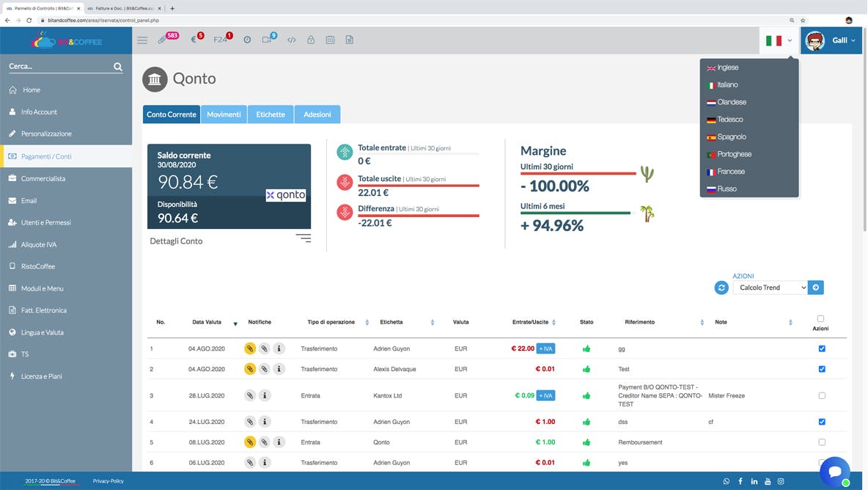Screen dimensions: 868x490
Task: Expand Dettagli Conto details lines icon
Action: tap(304, 238)
